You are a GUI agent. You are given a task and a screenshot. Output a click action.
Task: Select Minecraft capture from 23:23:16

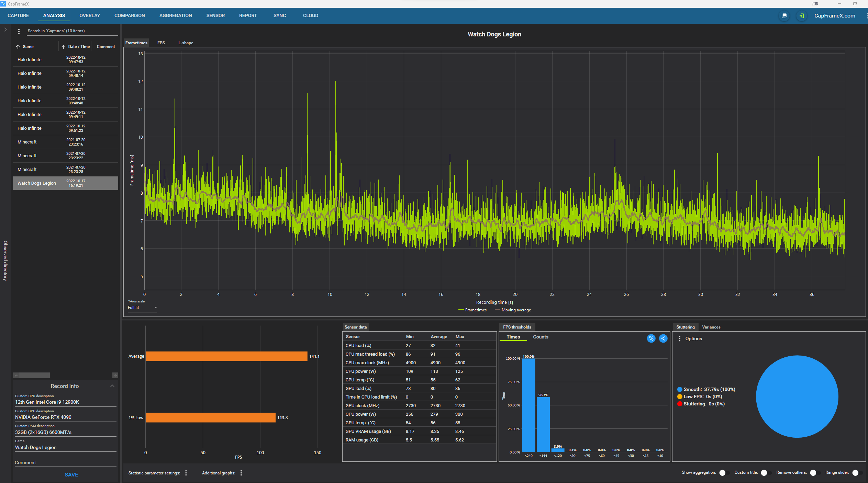point(66,142)
